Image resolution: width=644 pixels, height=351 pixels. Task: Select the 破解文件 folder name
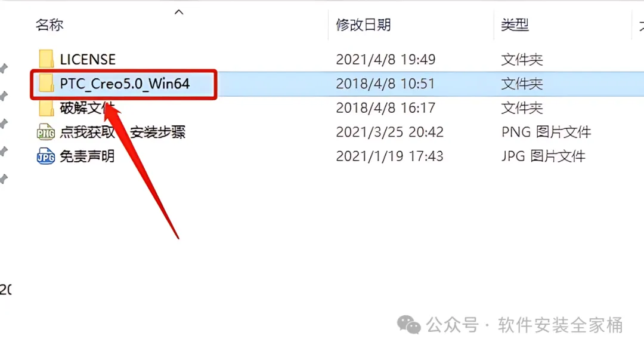click(87, 108)
